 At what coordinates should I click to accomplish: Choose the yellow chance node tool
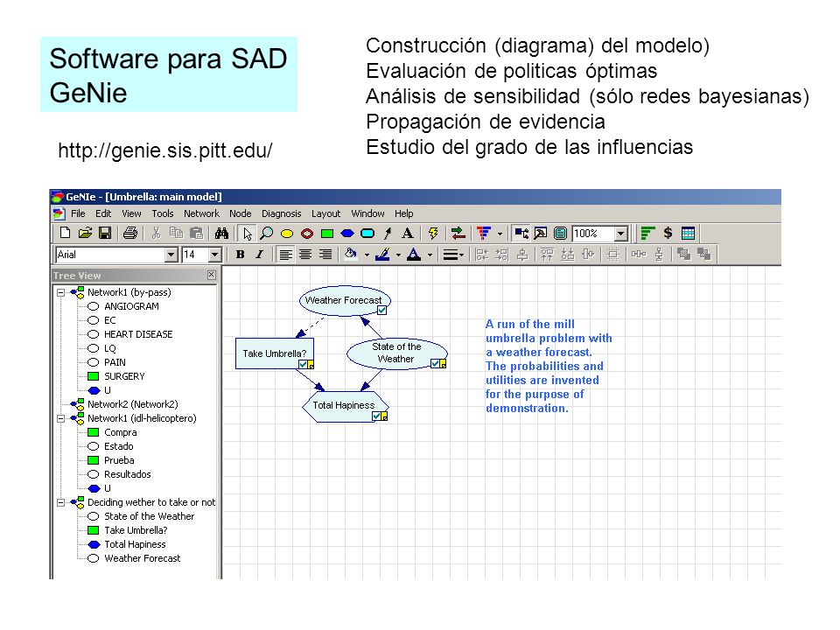point(287,234)
